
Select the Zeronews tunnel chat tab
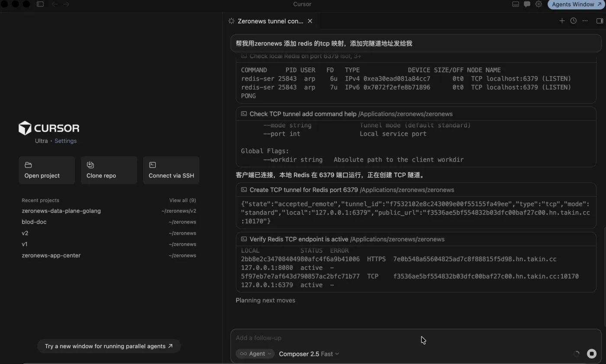point(270,21)
